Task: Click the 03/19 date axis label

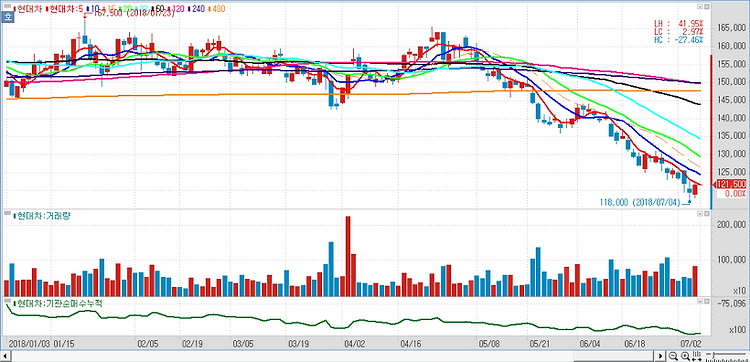Action: (298, 344)
